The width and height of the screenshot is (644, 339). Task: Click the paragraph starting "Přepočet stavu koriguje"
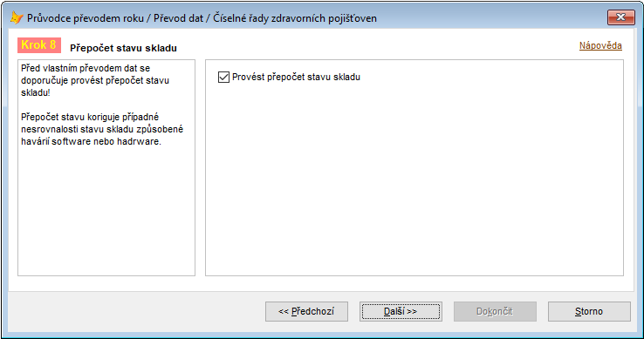click(102, 129)
